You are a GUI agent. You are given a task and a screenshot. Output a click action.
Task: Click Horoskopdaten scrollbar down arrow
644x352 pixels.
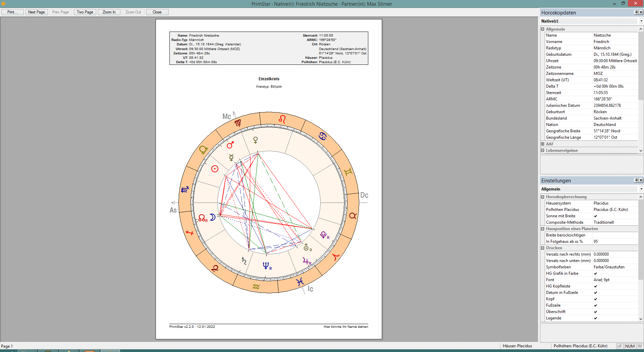[641, 151]
